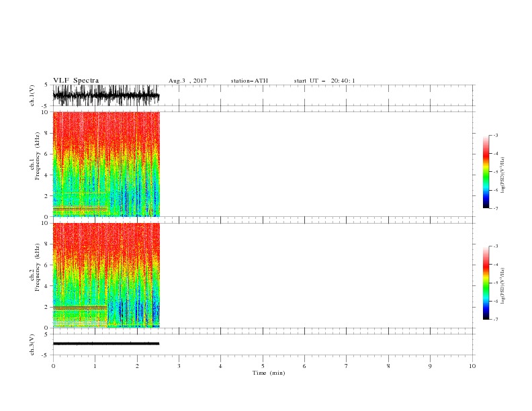Screen dimensions: 532x411
Task: Select the ch.1 color bar "log(PSD)(V²/Hz)" label
Action: click(503, 175)
